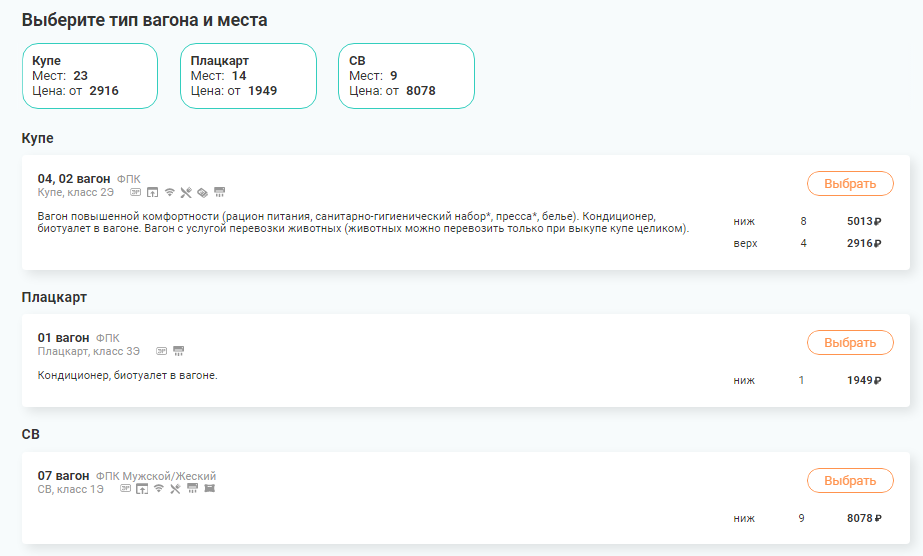
Task: Select the Плацкарт wagon type card
Action: [x=248, y=76]
